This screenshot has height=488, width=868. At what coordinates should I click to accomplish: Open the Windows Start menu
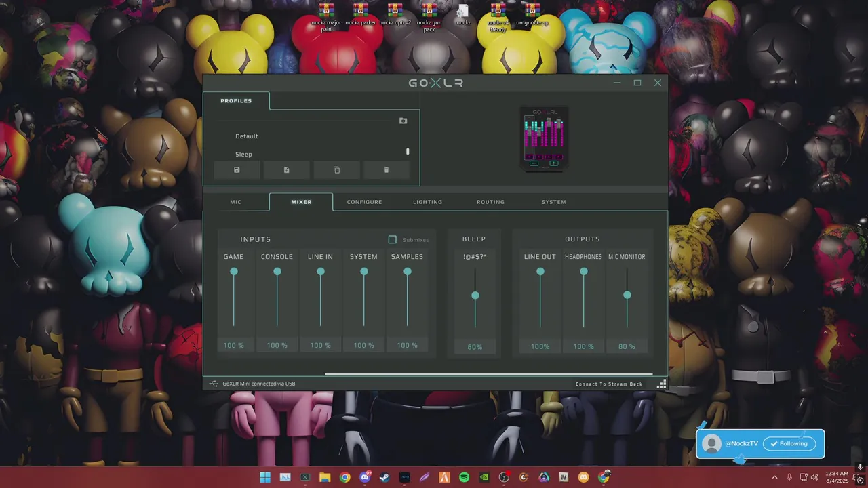pos(265,477)
